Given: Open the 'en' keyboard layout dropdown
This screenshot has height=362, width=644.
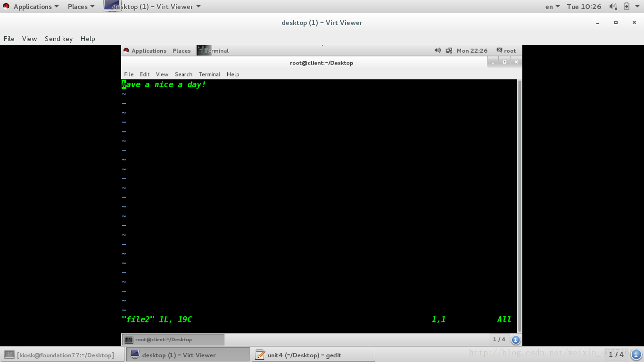Looking at the screenshot, I should point(553,7).
